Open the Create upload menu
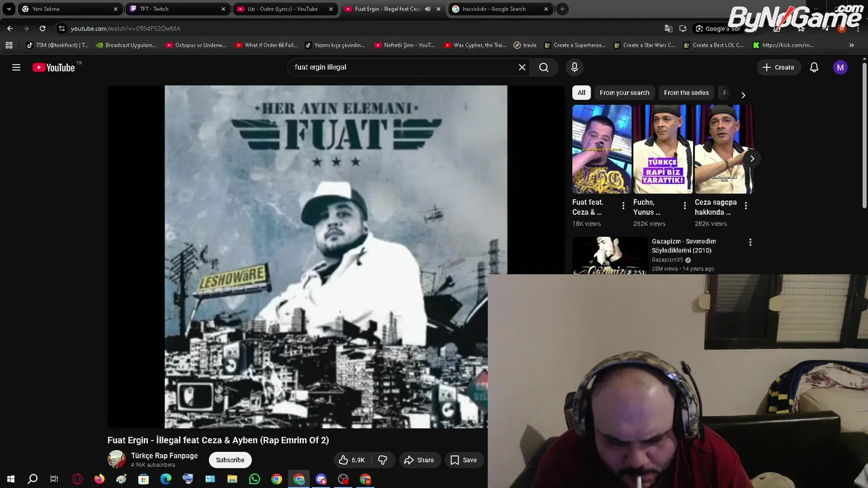 (x=778, y=67)
